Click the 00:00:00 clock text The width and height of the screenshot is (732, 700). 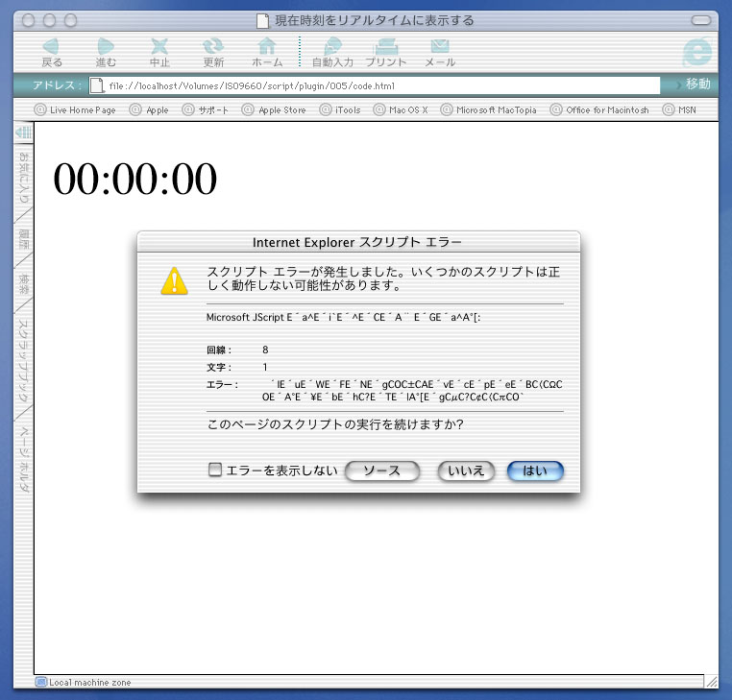(x=134, y=179)
